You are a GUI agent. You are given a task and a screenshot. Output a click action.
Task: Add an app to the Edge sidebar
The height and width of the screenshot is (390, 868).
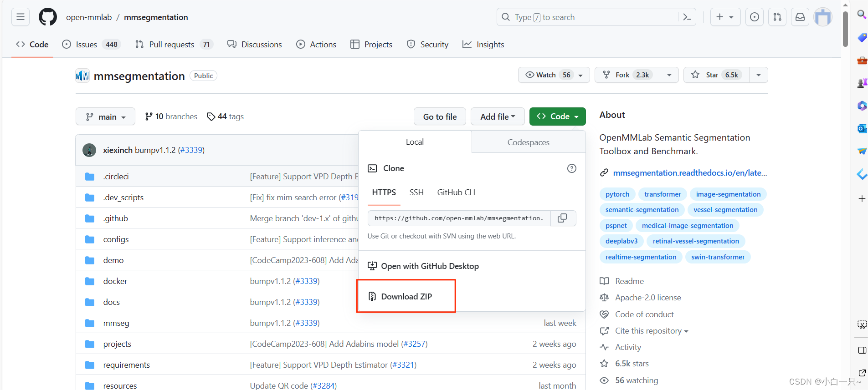[x=862, y=199]
